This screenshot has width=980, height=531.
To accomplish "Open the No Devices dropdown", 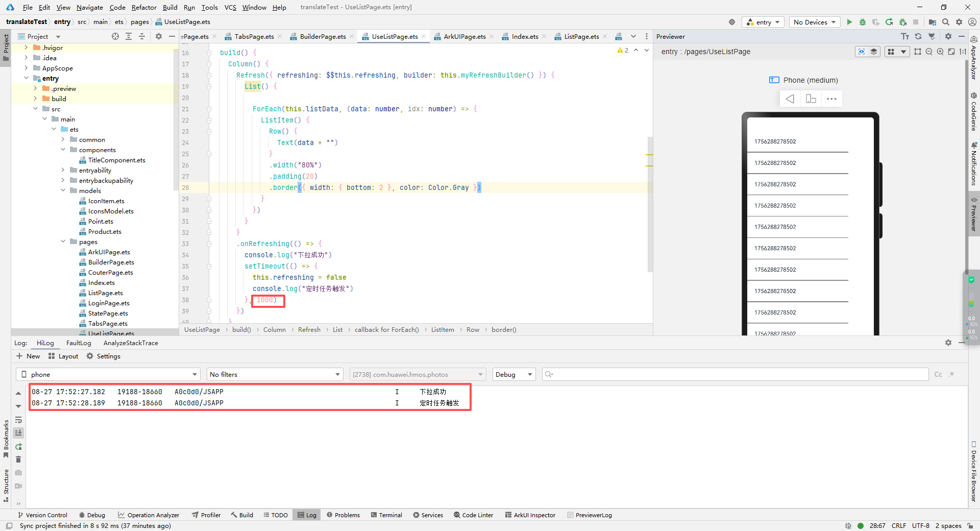I will tap(815, 22).
